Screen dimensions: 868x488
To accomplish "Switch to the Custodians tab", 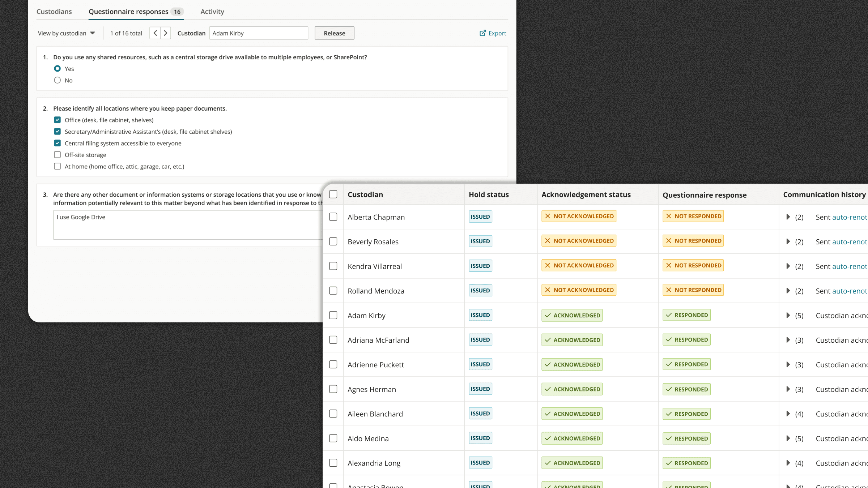I will pyautogui.click(x=54, y=11).
